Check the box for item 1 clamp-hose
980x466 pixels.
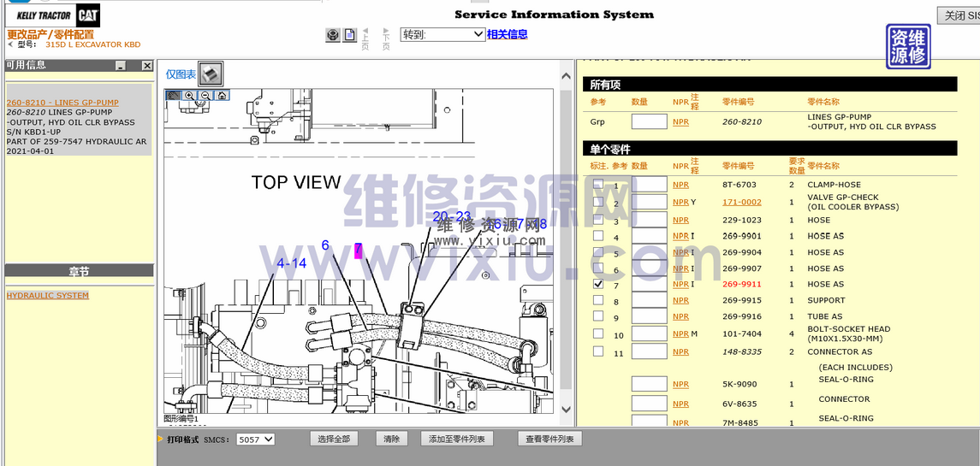598,184
